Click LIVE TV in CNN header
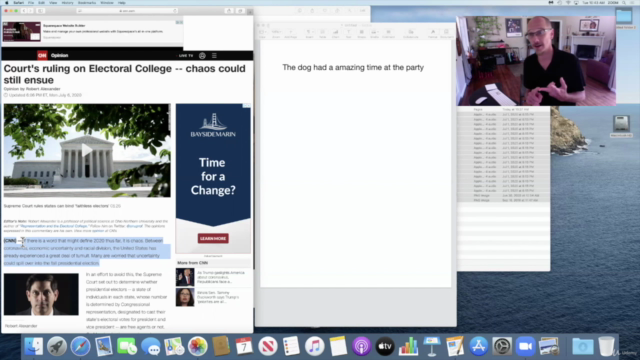 tap(186, 56)
